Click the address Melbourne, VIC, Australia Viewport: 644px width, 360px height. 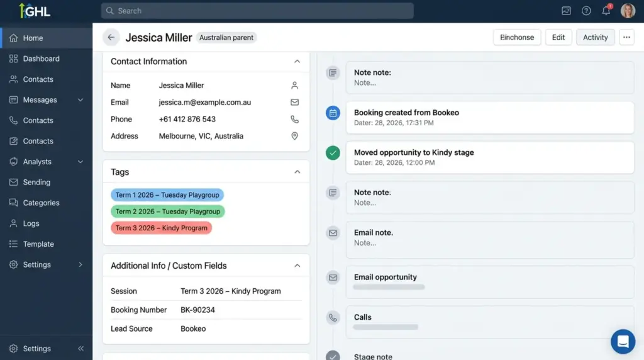[201, 136]
